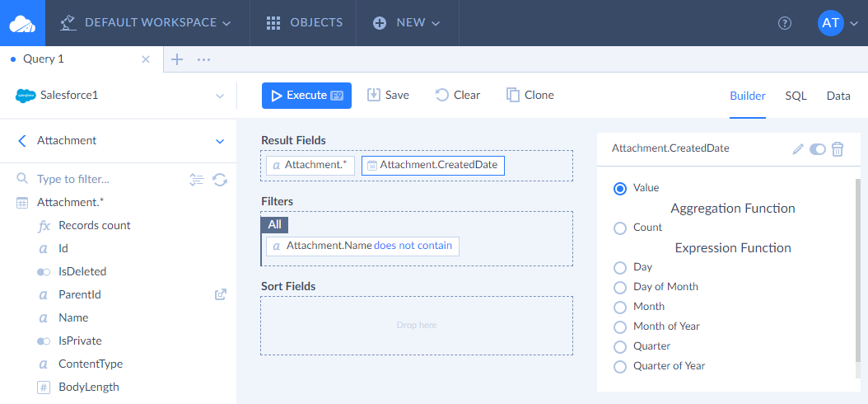Clear the query
This screenshot has width=868, height=404.
click(458, 96)
